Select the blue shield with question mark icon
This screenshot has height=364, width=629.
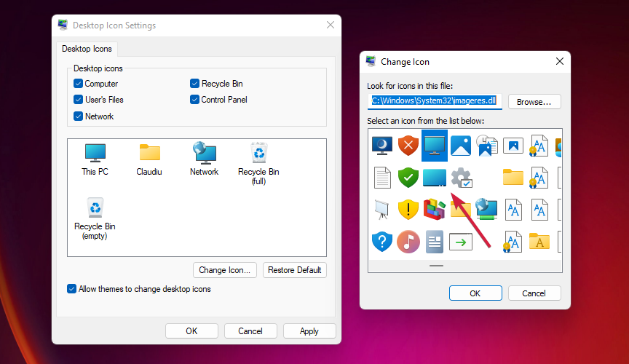(382, 242)
